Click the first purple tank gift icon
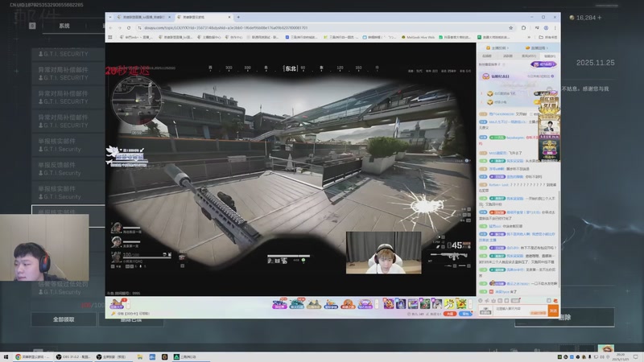644x362 pixels. (x=279, y=304)
